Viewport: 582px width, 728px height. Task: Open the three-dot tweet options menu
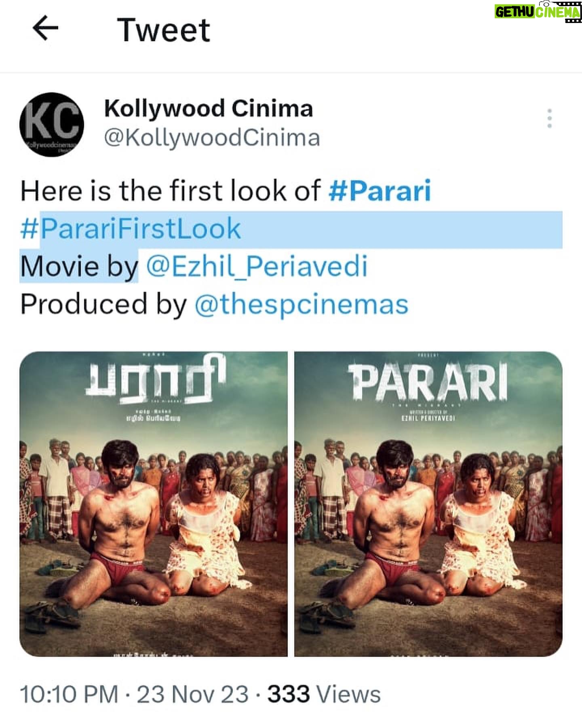[549, 119]
